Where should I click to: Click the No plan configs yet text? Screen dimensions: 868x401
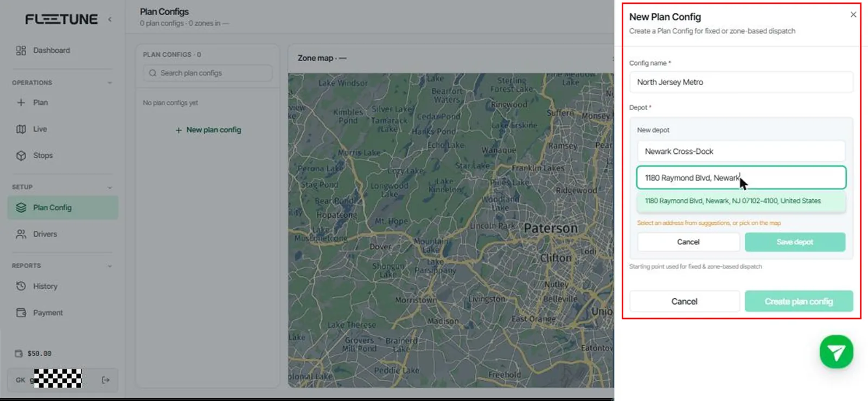(x=170, y=103)
